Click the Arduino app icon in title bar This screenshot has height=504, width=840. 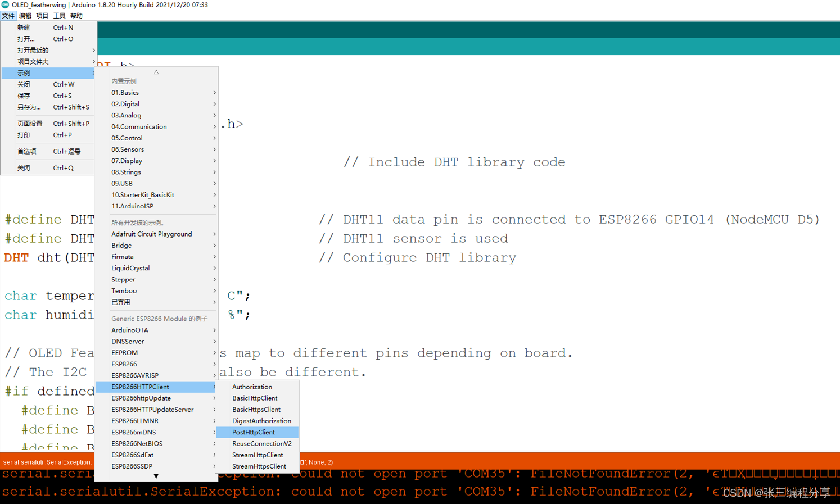coord(5,4)
